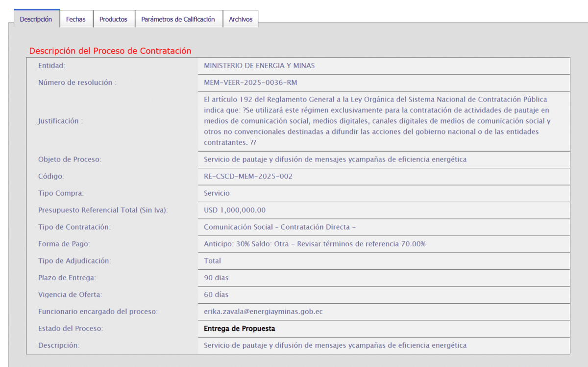Click the 'Forma de Pago:' label

64,244
